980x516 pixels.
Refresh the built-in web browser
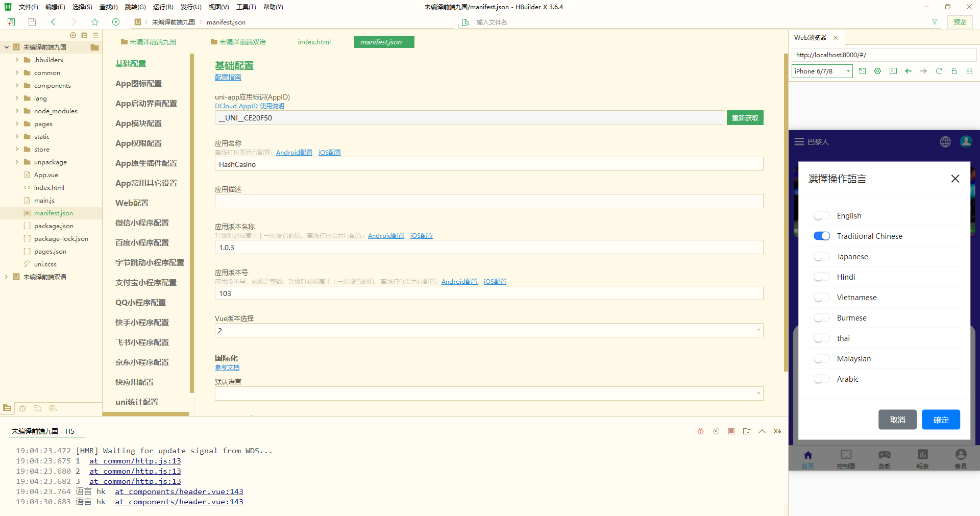tap(939, 71)
